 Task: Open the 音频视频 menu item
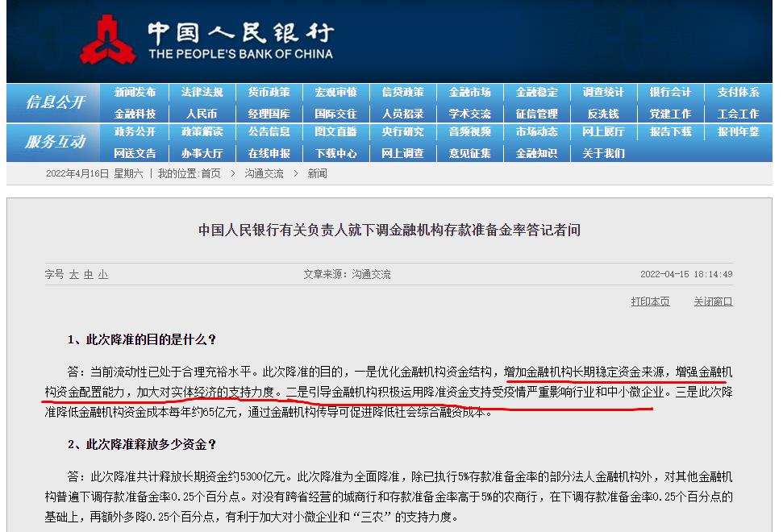tap(469, 131)
